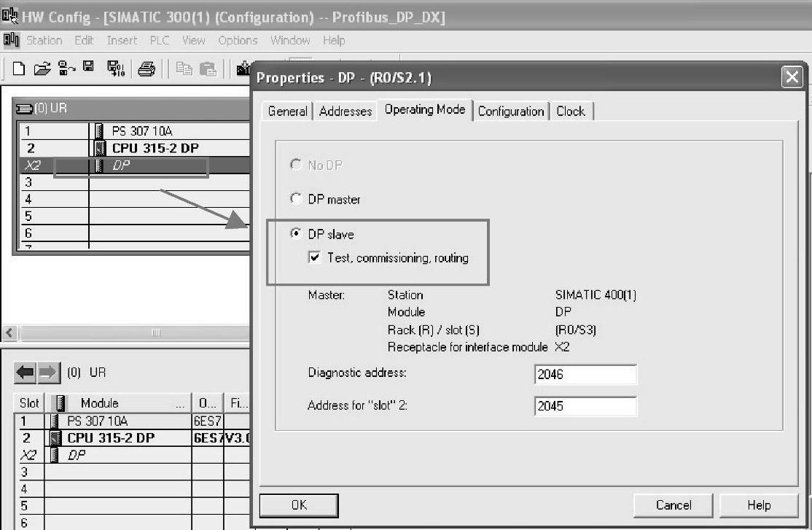The height and width of the screenshot is (530, 812).
Task: Save the configuration with the floppy disk icon
Action: pos(88,66)
